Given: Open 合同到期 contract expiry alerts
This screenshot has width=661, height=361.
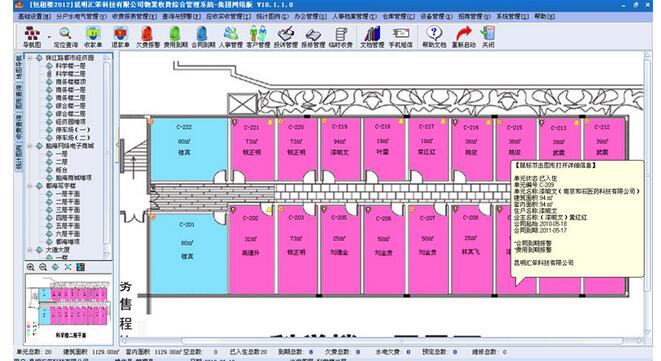Looking at the screenshot, I should tap(203, 37).
